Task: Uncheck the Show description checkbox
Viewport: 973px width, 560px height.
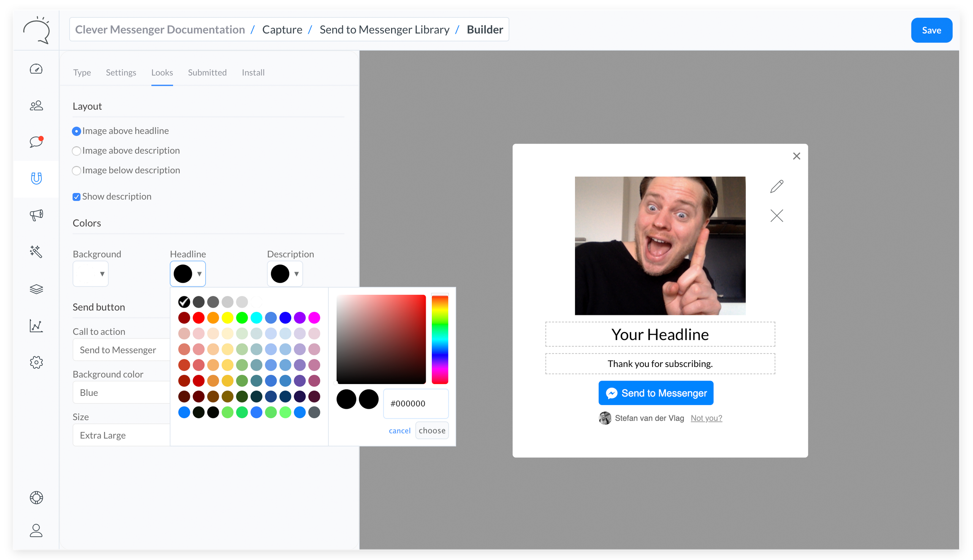Action: point(76,197)
